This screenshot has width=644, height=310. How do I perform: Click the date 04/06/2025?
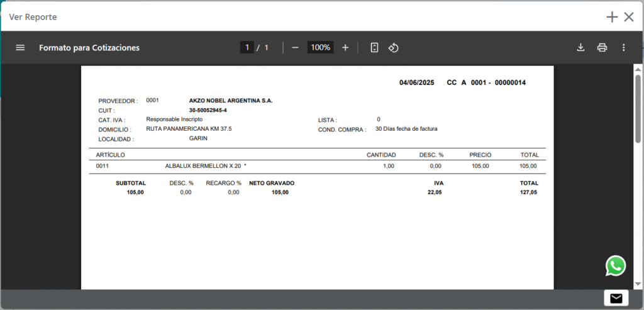click(x=417, y=83)
